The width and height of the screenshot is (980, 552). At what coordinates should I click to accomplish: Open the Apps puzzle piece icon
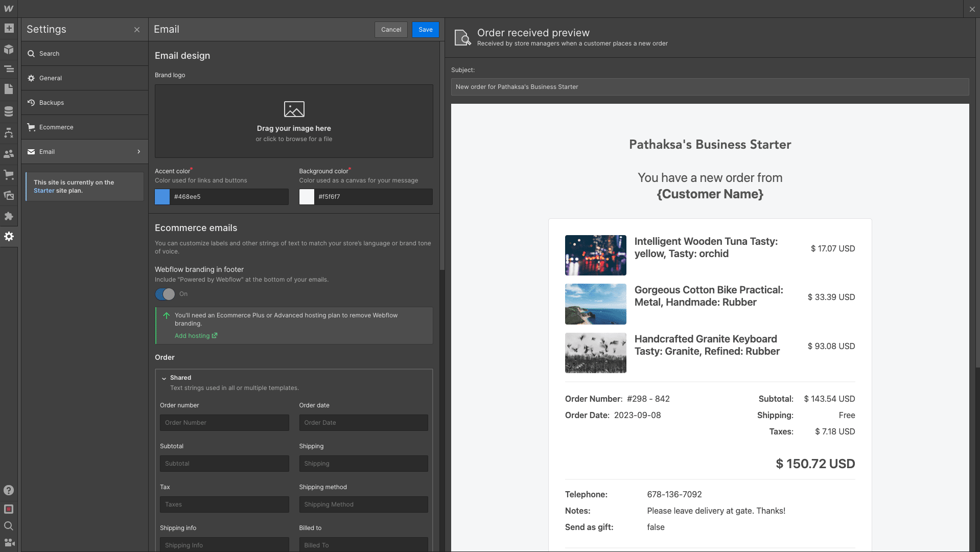[9, 216]
